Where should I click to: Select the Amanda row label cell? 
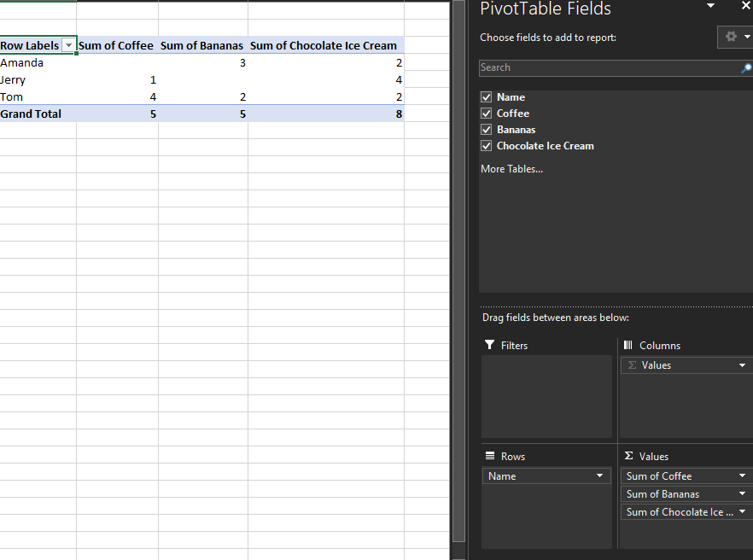[38, 63]
